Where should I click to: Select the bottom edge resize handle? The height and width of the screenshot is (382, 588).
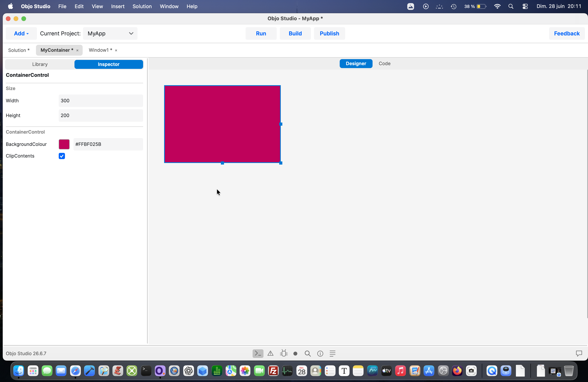222,163
